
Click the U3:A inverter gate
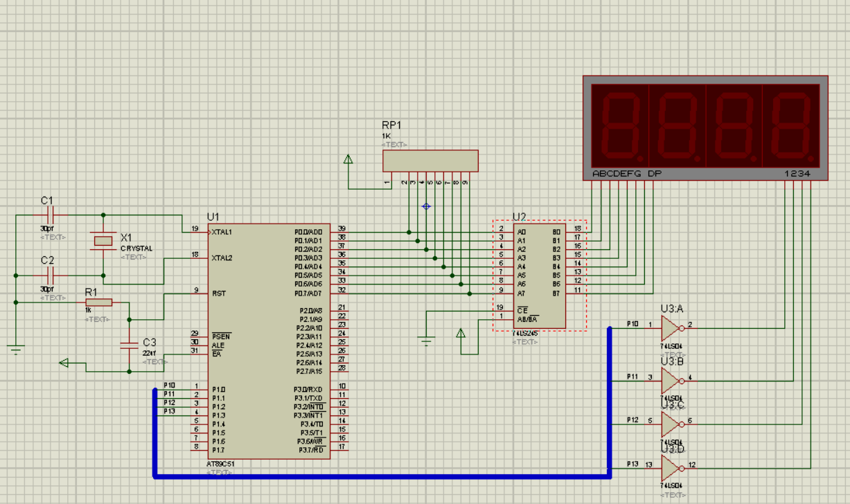[x=671, y=327]
